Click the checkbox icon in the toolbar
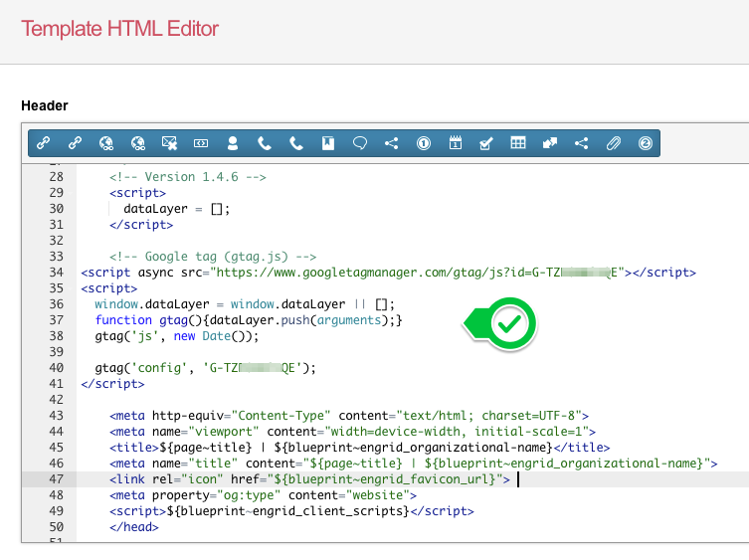Viewport: 749px width, 560px height. (486, 143)
